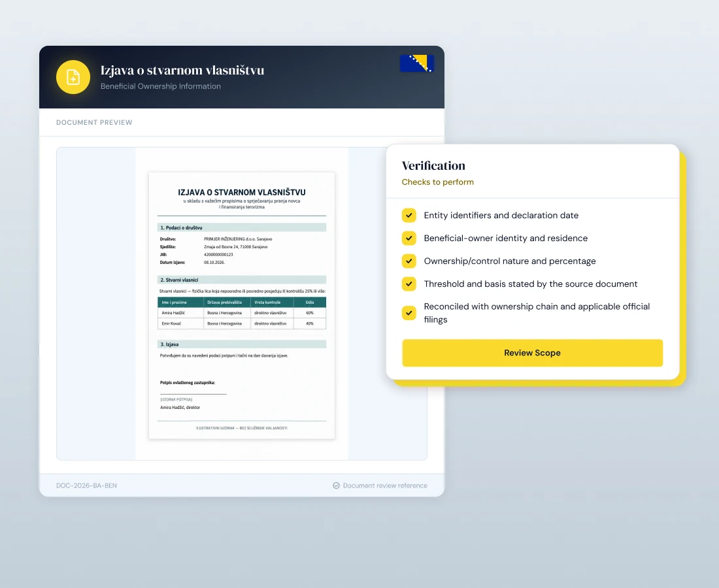Uncheck Threshold and basis stated by source document
The width and height of the screenshot is (719, 588).
click(409, 284)
